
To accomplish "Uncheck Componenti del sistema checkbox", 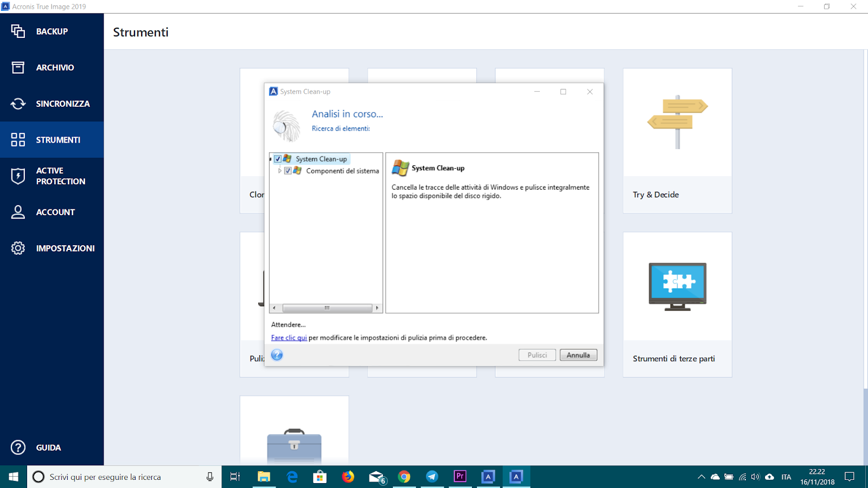I will tap(288, 170).
